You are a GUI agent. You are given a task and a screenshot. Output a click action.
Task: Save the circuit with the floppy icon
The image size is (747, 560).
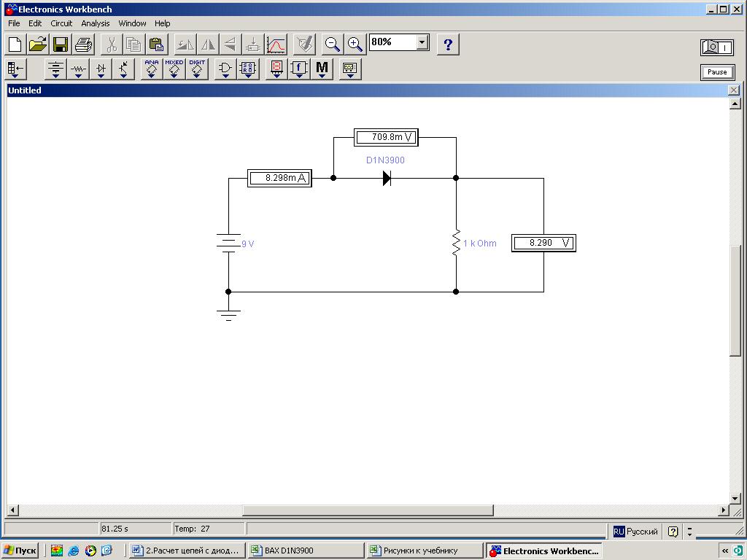(61, 44)
